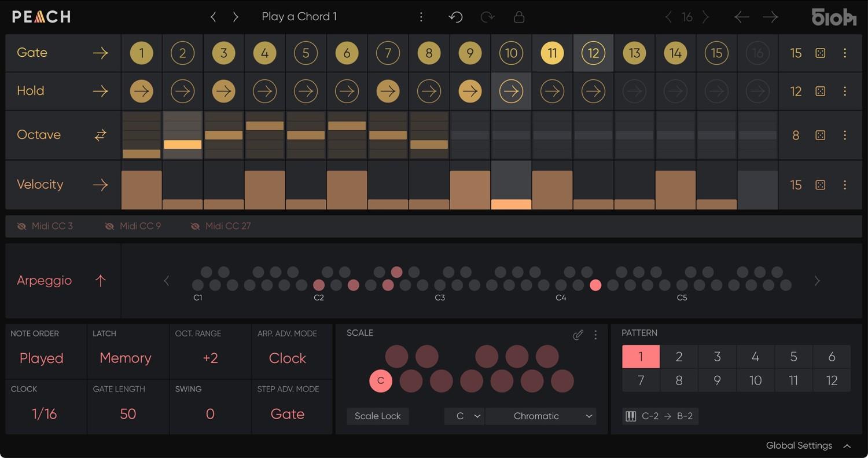Open the Chromatic scale dropdown
The height and width of the screenshot is (458, 868).
pyautogui.click(x=540, y=416)
